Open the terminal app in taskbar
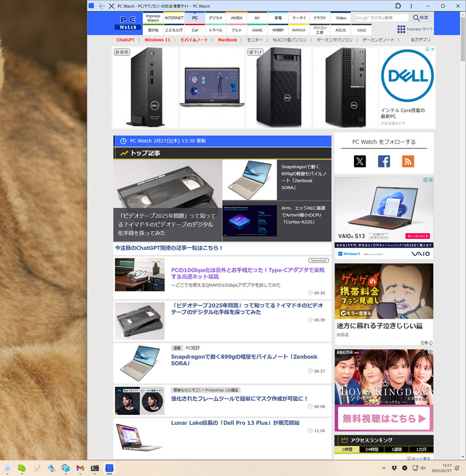The height and width of the screenshot is (476, 466). [95, 468]
